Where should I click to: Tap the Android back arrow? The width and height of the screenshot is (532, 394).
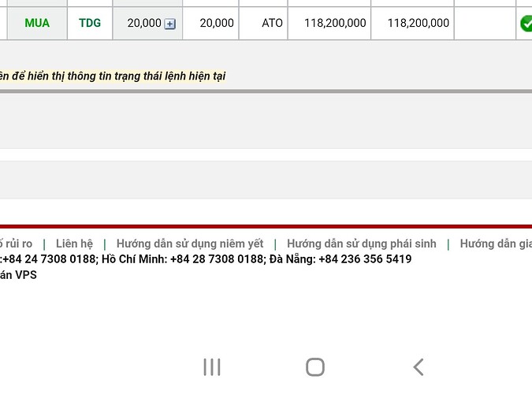tap(419, 367)
